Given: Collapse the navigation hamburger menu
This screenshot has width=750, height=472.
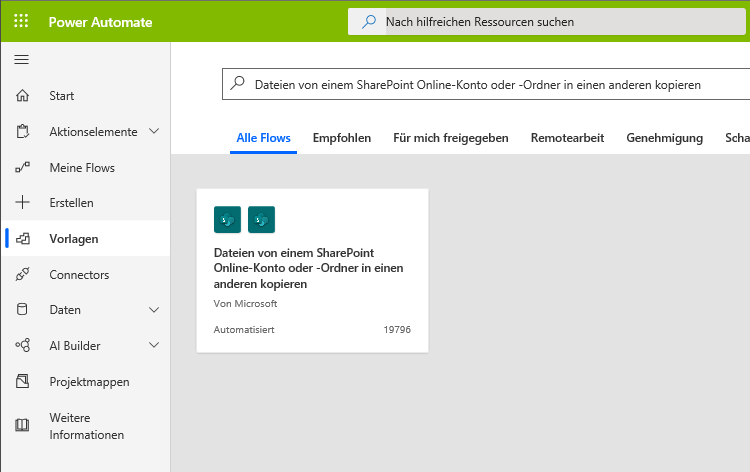Looking at the screenshot, I should click(x=22, y=59).
